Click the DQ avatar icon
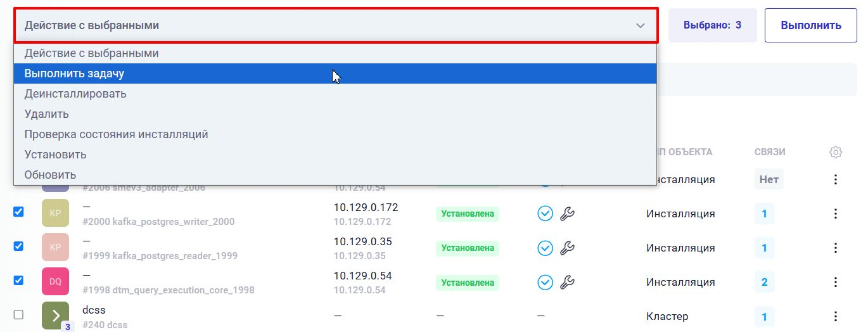Screen dimensions: 868x332 coord(55,282)
